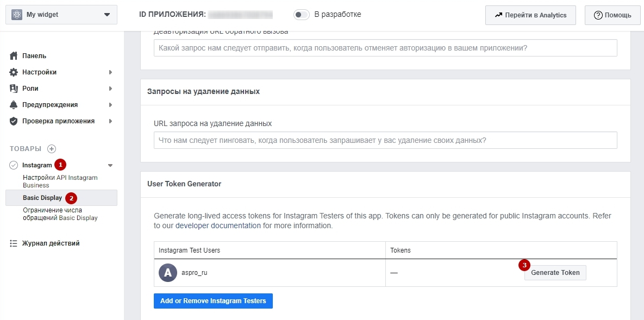The width and height of the screenshot is (644, 320).
Task: Click the Роли roles icon
Action: point(14,89)
